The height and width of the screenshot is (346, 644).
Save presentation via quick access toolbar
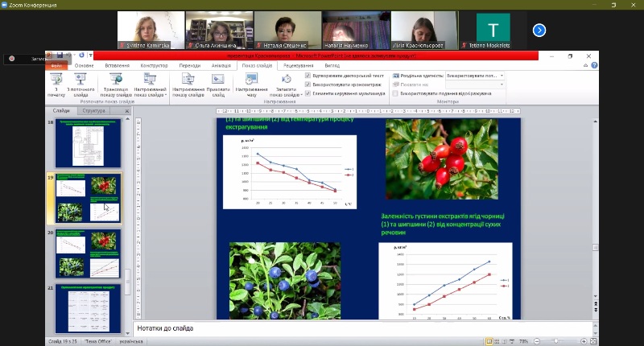(60, 55)
